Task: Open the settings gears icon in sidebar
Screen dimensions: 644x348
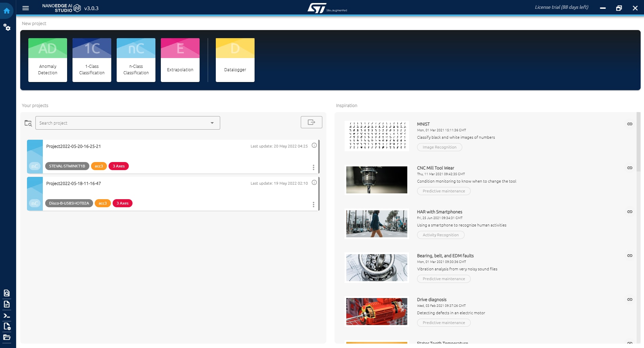Action: [7, 27]
